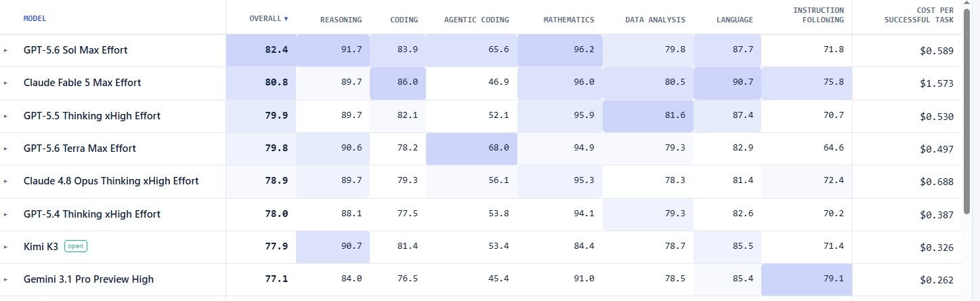This screenshot has height=301, width=980.
Task: Expand the GPT-5.6 Terra Max Effort row arrow
Action: tap(6, 148)
